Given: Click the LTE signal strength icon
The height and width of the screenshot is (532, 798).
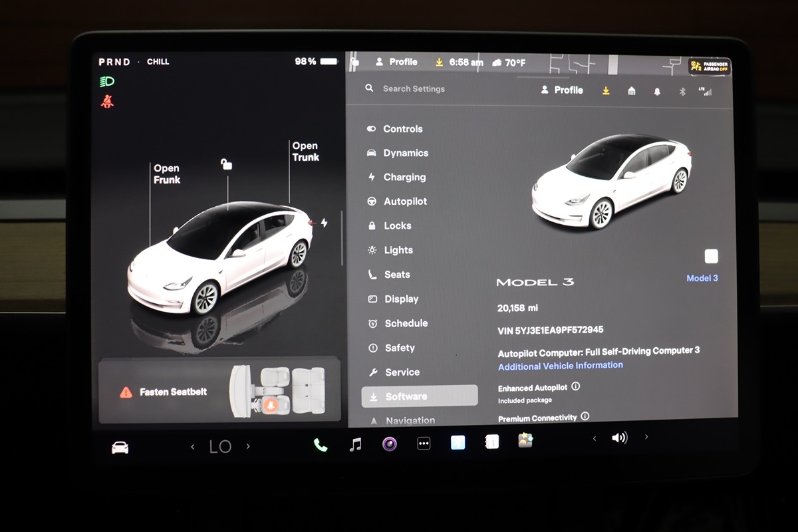Looking at the screenshot, I should click(705, 90).
